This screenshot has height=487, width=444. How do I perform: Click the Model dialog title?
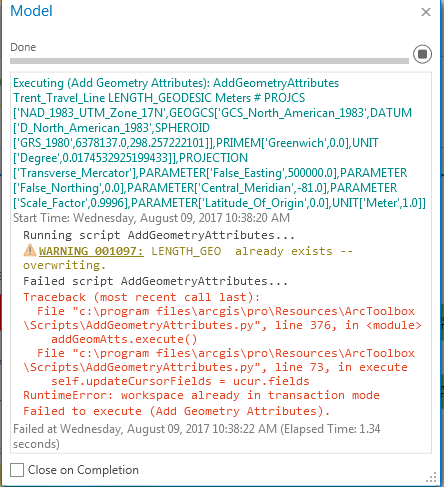[x=31, y=11]
